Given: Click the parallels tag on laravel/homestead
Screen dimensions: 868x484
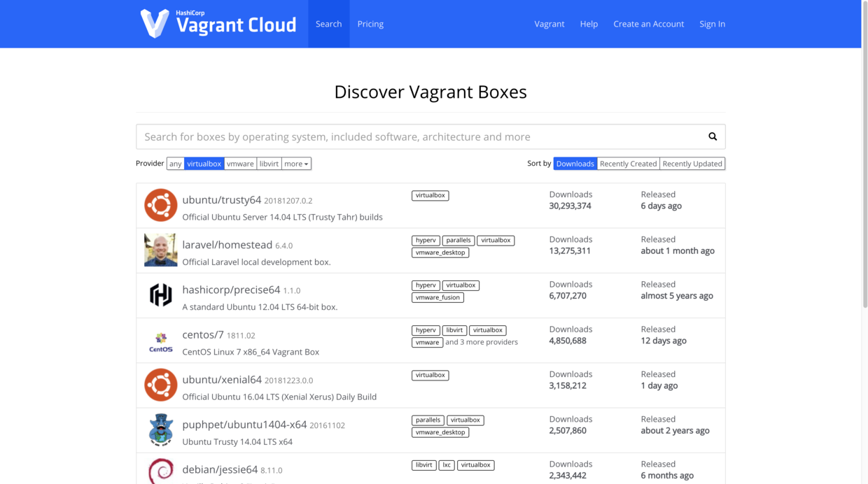Looking at the screenshot, I should pyautogui.click(x=458, y=241).
